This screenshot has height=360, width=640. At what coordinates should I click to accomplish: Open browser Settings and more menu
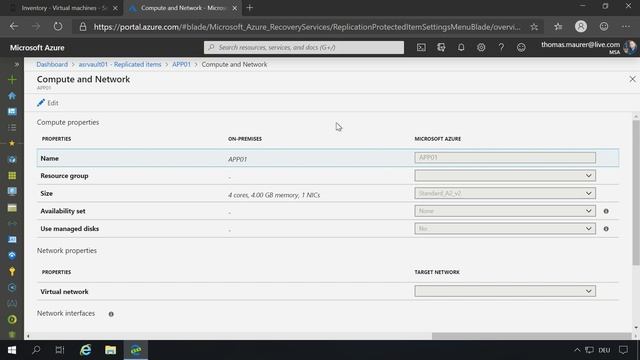point(626,27)
